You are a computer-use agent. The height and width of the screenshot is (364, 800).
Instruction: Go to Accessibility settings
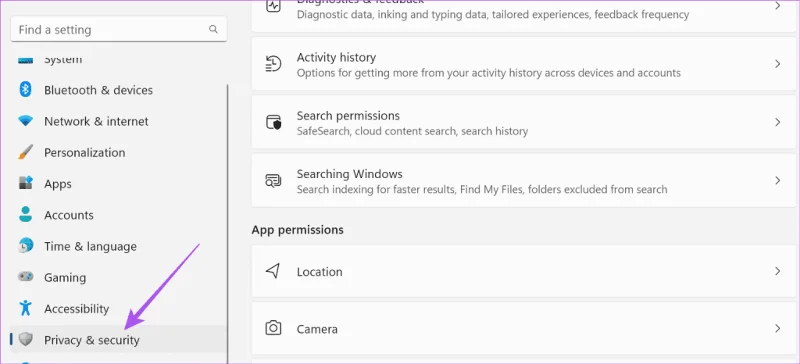(118, 308)
